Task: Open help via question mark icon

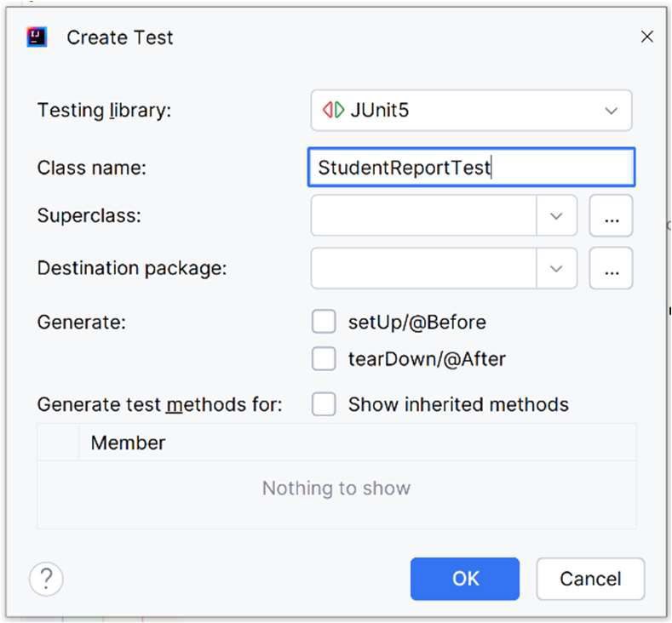Action: pos(46,579)
